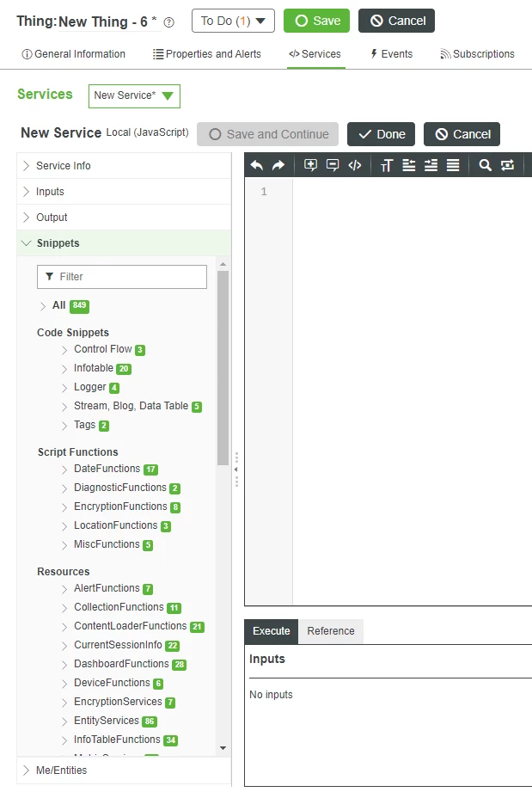Open the help icon next to Thing name
The width and height of the screenshot is (532, 792).
(169, 22)
